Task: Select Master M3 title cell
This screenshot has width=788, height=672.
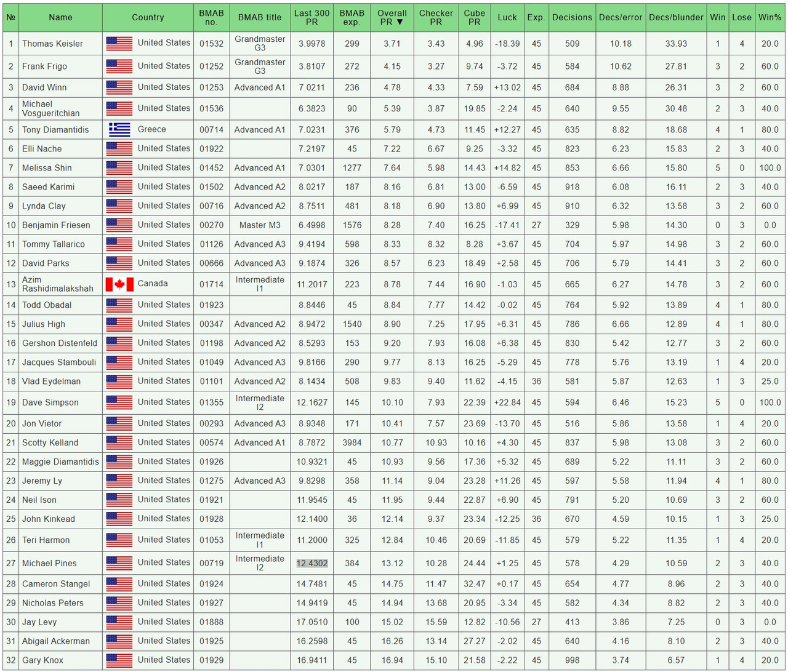Action: (x=260, y=225)
